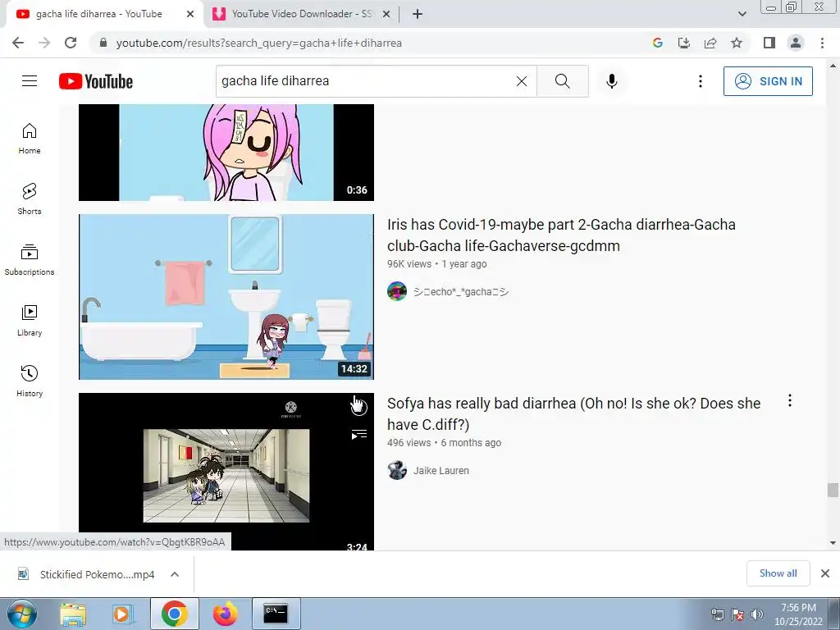
Task: Add Sofya video to Watch later
Action: coord(358,407)
